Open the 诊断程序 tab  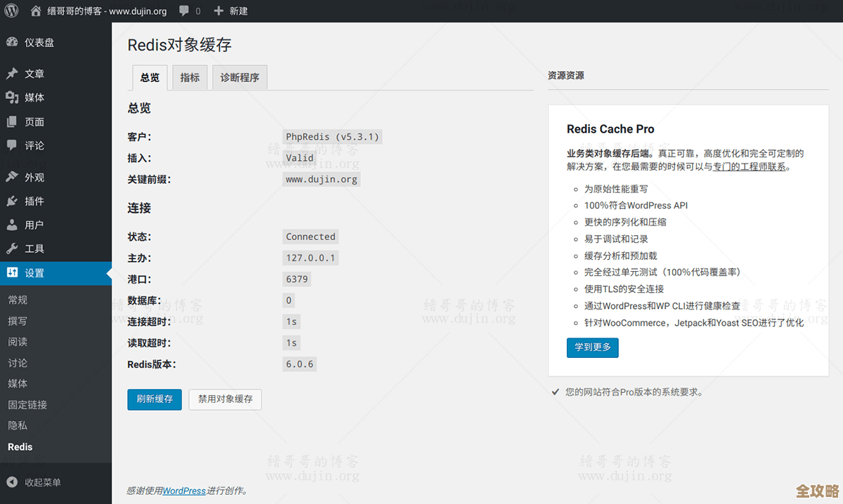tap(239, 77)
